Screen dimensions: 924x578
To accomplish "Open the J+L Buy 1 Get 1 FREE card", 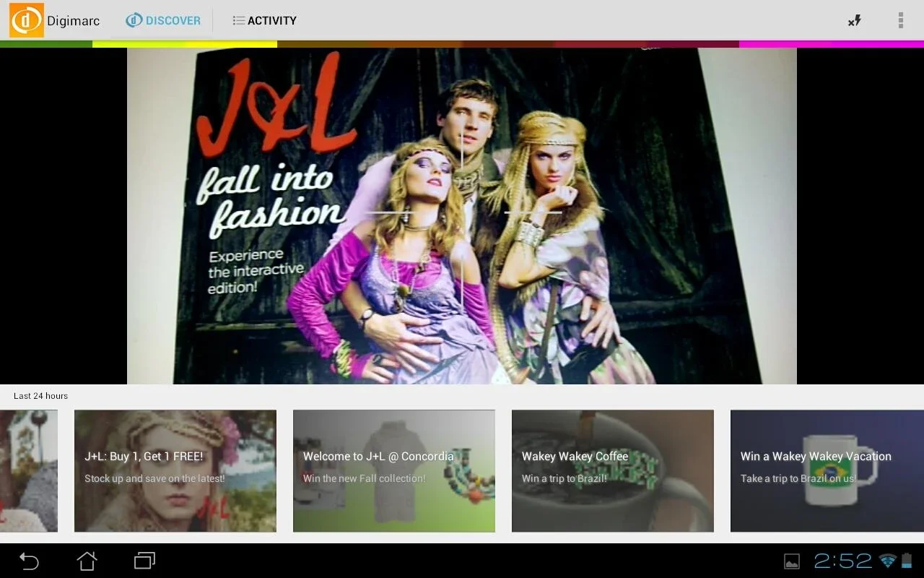I will click(175, 471).
